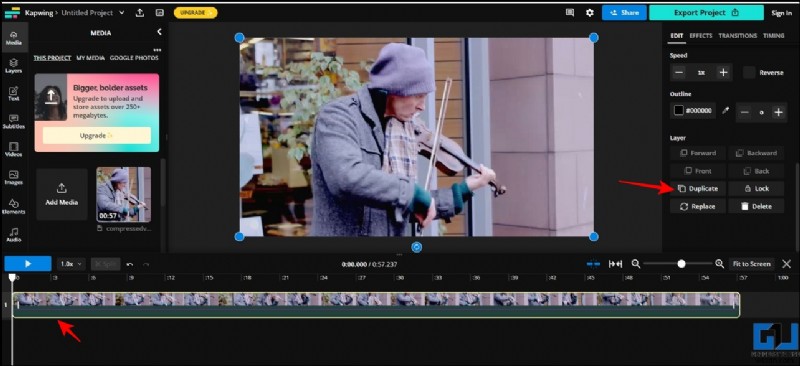Image resolution: width=800 pixels, height=366 pixels.
Task: Open the 1.0x playback speed dropdown
Action: [70, 264]
